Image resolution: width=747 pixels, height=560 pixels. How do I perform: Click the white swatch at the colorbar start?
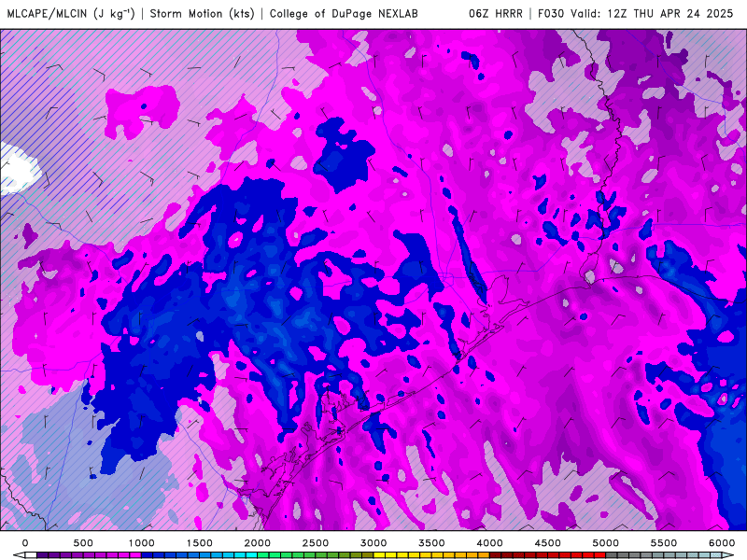point(31,555)
